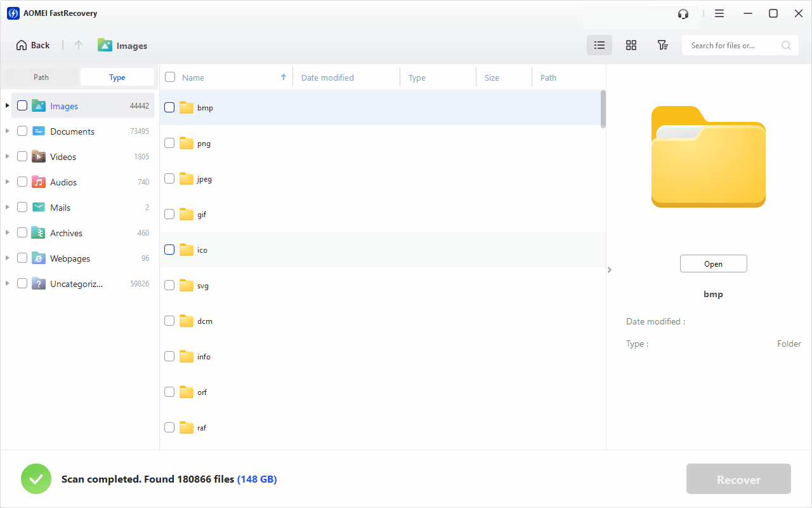Click the file list vertical scrollbar
Viewport: 812px width, 508px height.
pos(603,109)
